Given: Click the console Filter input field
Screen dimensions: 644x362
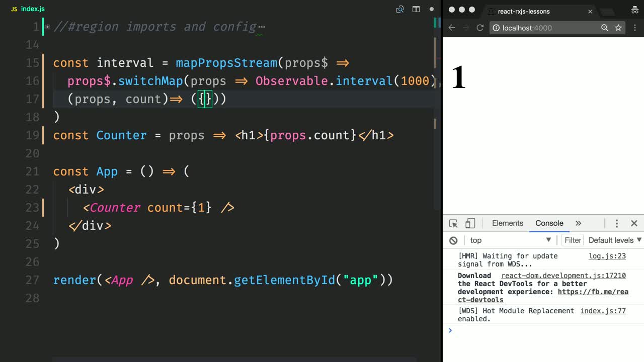Looking at the screenshot, I should (x=573, y=240).
